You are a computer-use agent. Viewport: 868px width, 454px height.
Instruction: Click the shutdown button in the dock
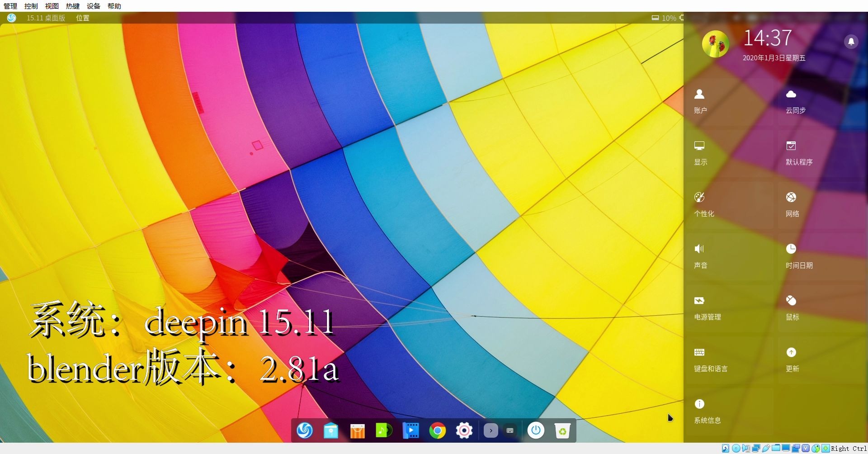536,431
